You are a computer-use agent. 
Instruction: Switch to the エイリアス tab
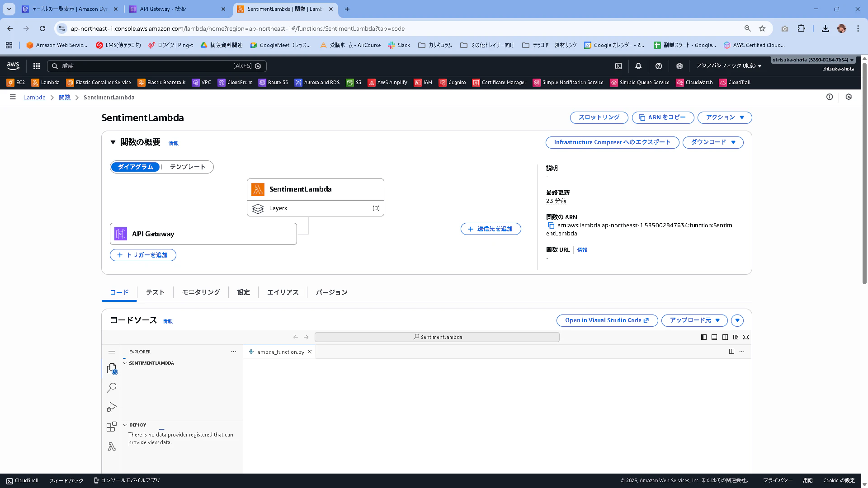point(283,293)
